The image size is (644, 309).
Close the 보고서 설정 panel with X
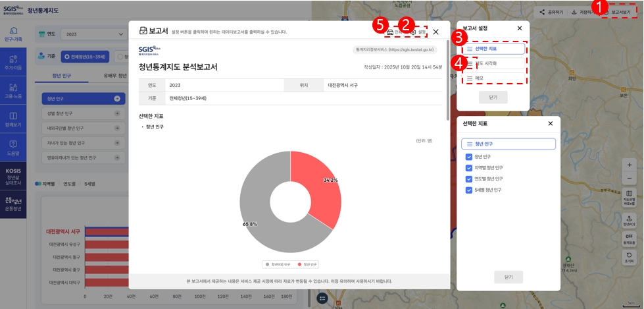520,28
